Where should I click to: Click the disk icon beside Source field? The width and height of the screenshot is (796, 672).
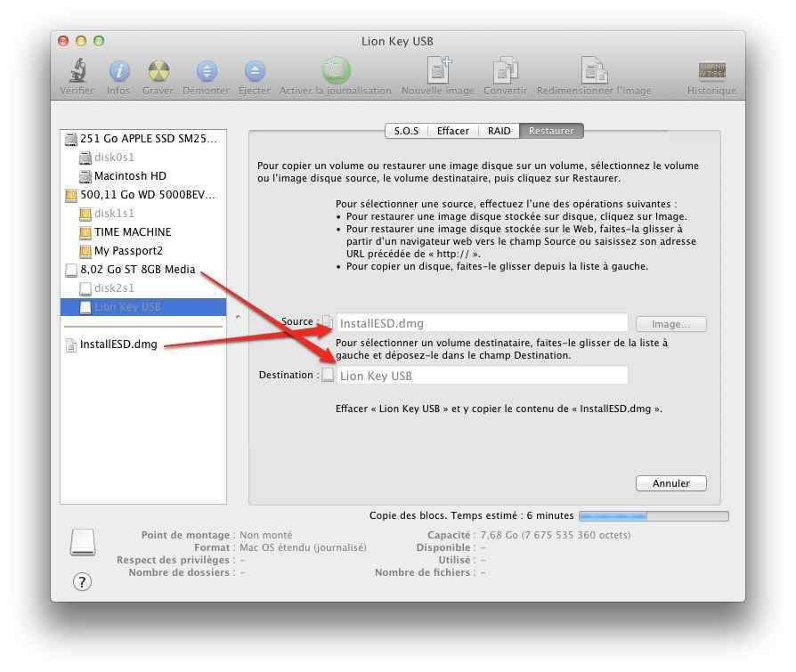click(x=328, y=322)
